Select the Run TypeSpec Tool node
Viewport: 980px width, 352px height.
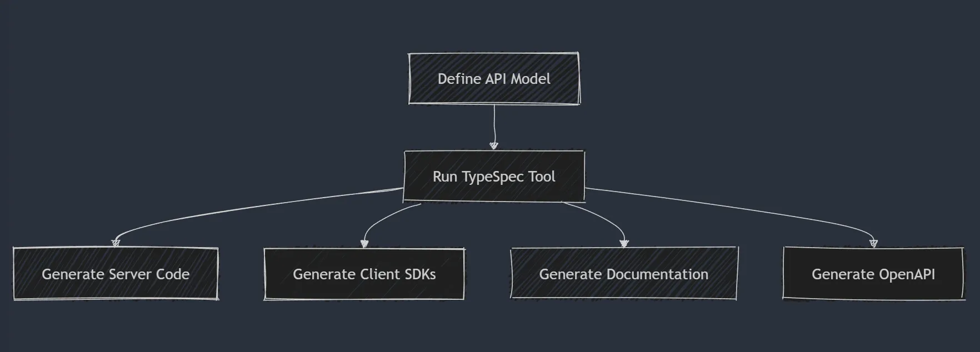[x=494, y=177]
